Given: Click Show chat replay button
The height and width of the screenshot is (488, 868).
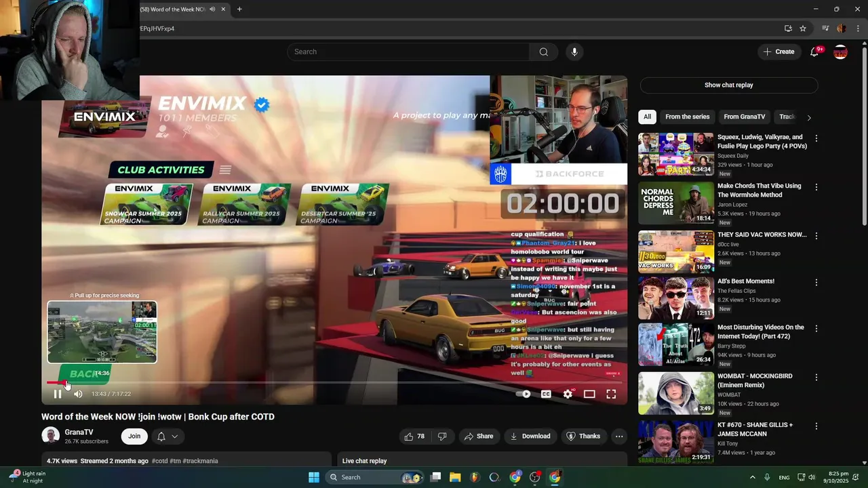Looking at the screenshot, I should pyautogui.click(x=729, y=85).
